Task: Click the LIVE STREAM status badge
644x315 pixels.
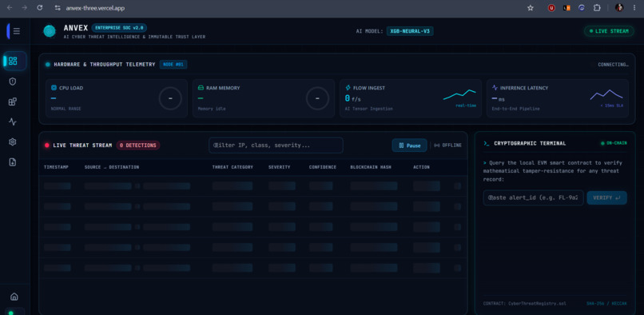Action: click(609, 31)
